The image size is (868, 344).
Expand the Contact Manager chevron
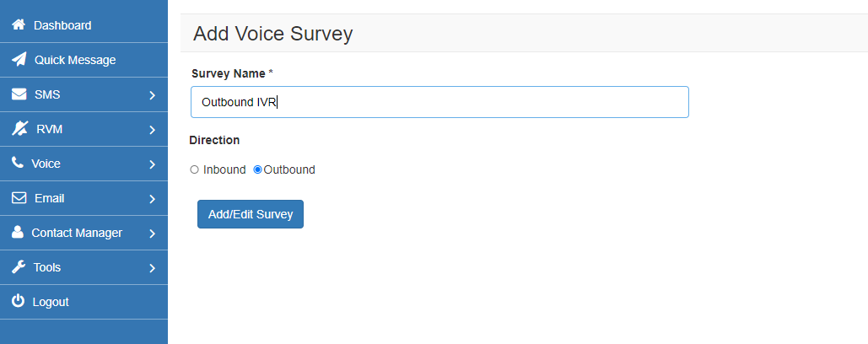point(152,234)
